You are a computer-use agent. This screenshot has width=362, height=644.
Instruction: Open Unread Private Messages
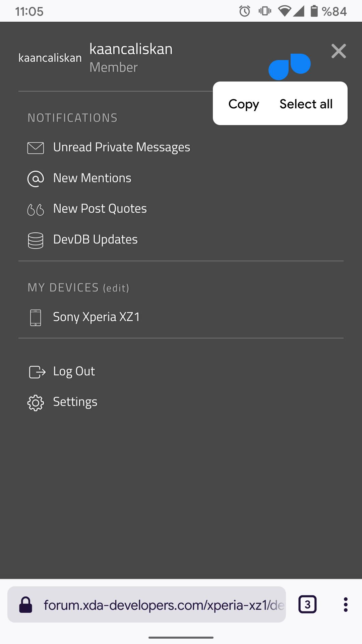click(x=121, y=147)
